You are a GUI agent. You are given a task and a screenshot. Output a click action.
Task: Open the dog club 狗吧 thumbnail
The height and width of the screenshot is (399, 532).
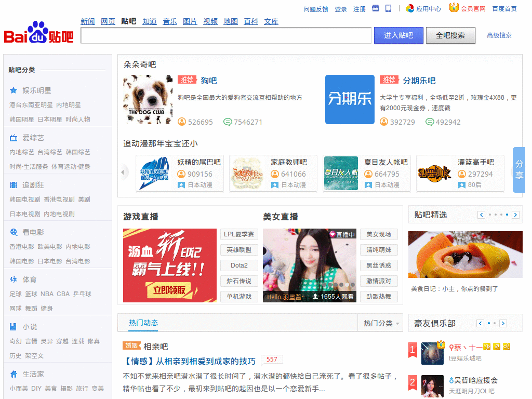point(148,99)
